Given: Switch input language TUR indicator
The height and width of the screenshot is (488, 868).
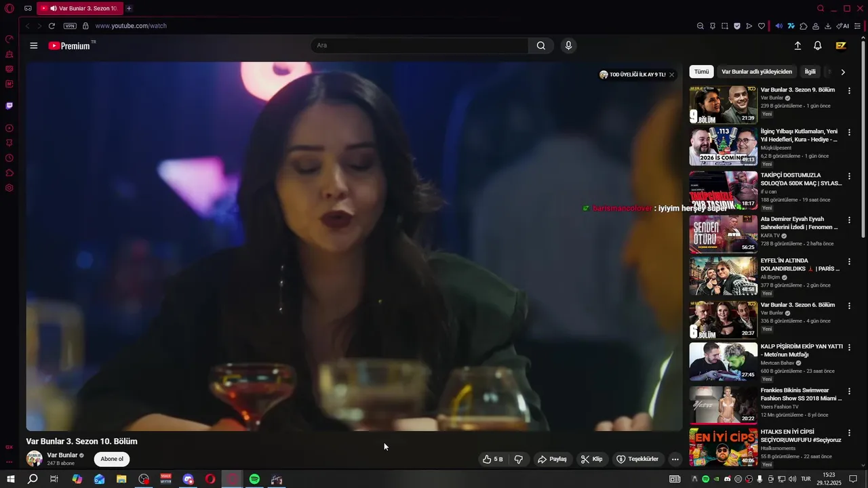Looking at the screenshot, I should (x=806, y=479).
